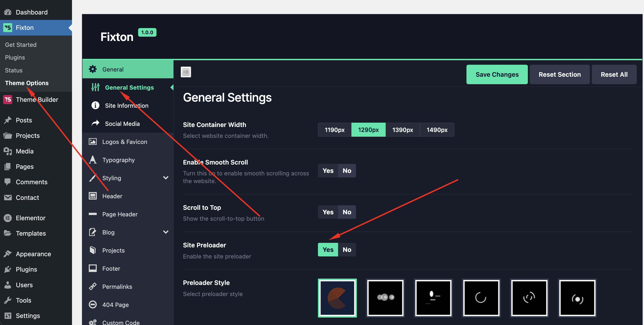Click the General gear icon
The width and height of the screenshot is (644, 325).
93,69
